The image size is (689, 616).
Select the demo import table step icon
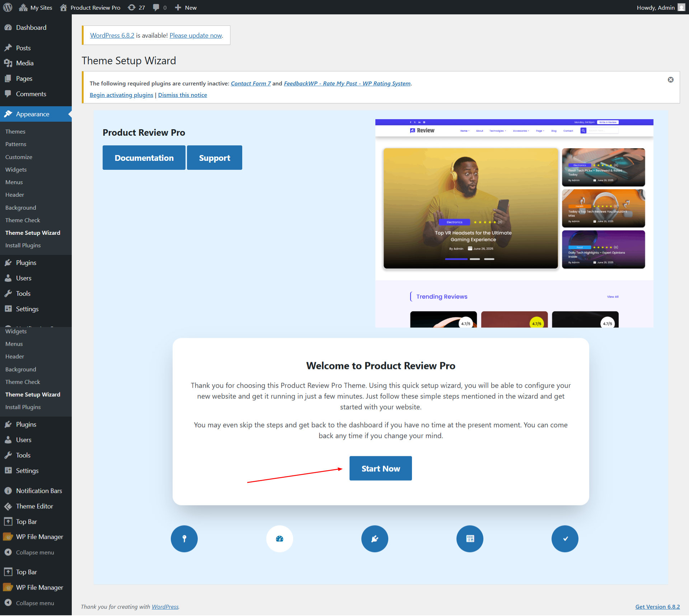coord(470,539)
